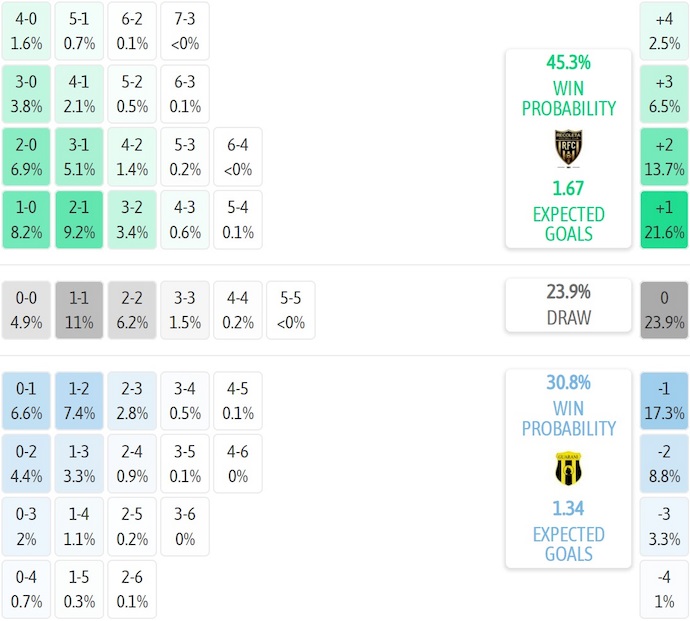
Task: Select the 2-0 score tile
Action: (26, 157)
